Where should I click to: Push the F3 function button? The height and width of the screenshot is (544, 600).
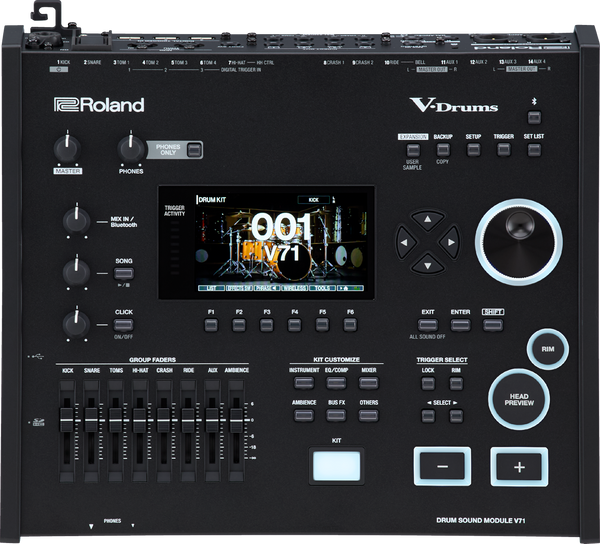[x=267, y=325]
